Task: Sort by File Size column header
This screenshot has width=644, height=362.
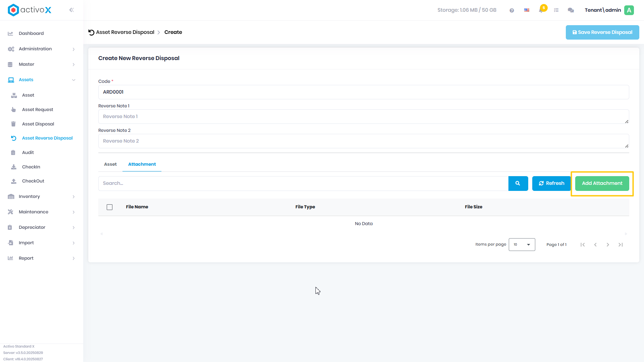Action: [x=474, y=207]
